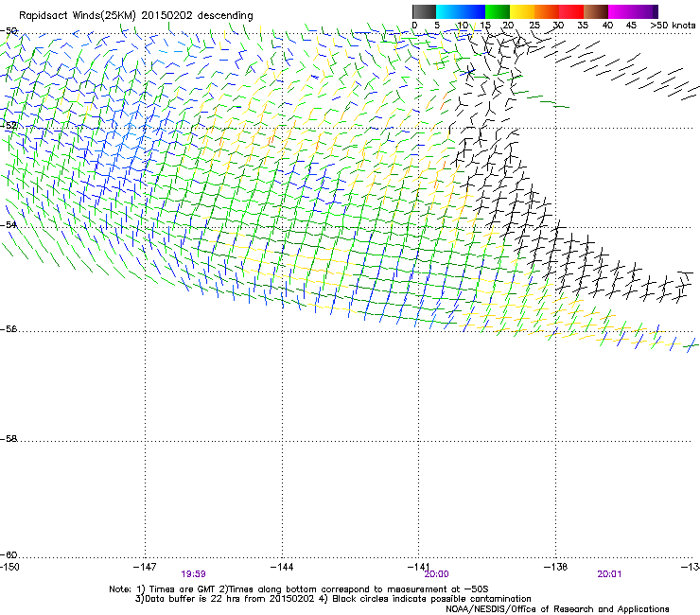This screenshot has width=700, height=615.
Task: Click the '35' legend tick label
Action: point(583,26)
